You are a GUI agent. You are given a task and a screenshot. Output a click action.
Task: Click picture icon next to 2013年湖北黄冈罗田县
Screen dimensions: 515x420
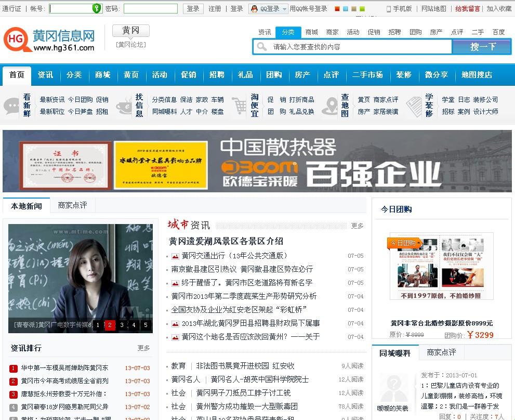tap(175, 324)
